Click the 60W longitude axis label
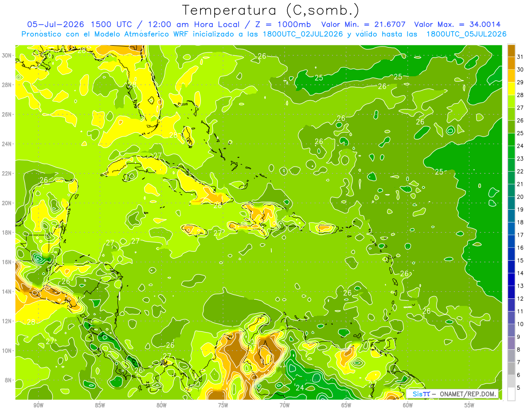532x411 pixels. tap(408, 405)
